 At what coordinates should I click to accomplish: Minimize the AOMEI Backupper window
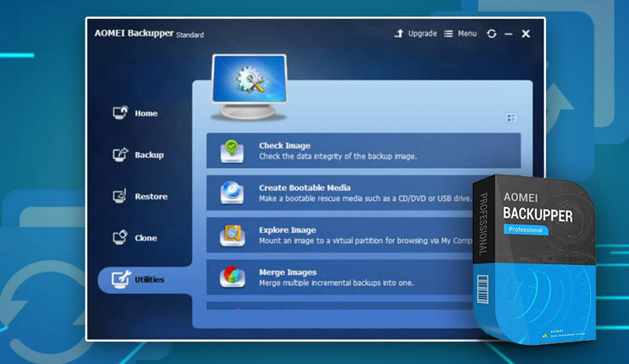pos(508,34)
